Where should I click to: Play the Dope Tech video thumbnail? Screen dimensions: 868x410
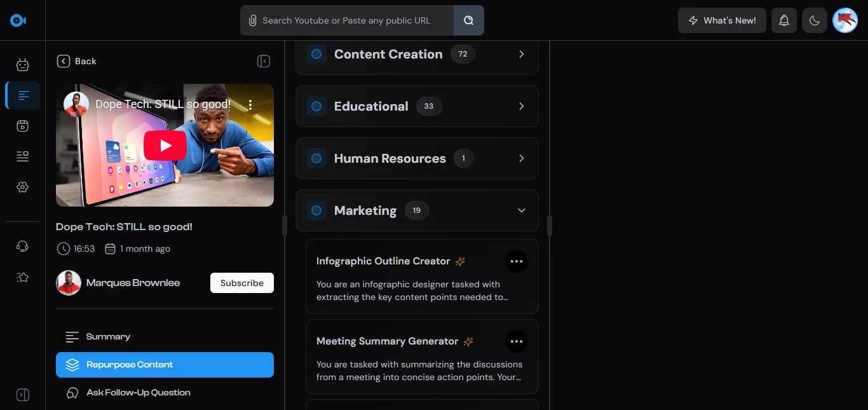[x=165, y=146]
